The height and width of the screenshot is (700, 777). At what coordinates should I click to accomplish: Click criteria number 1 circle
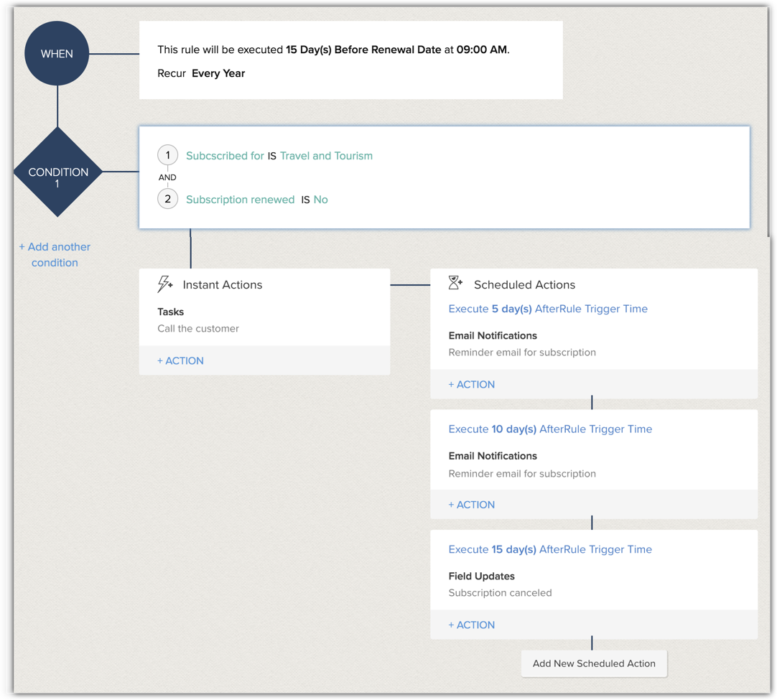[x=167, y=155]
